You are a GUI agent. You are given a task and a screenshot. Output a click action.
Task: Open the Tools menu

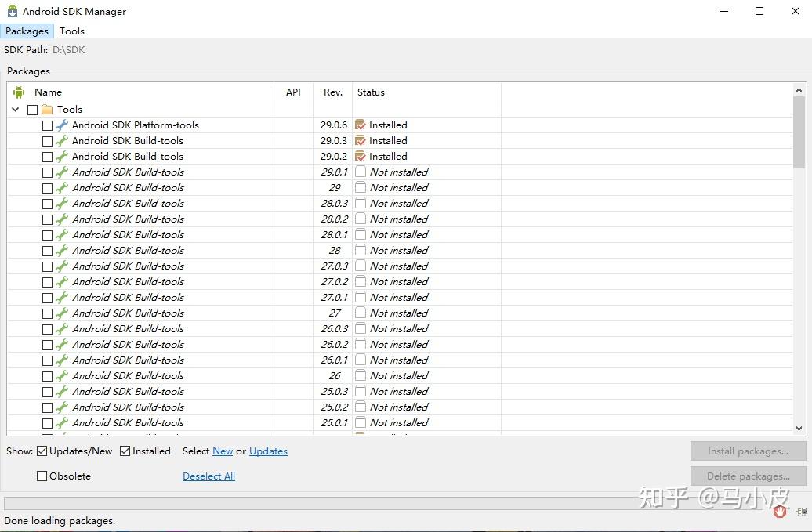point(72,31)
